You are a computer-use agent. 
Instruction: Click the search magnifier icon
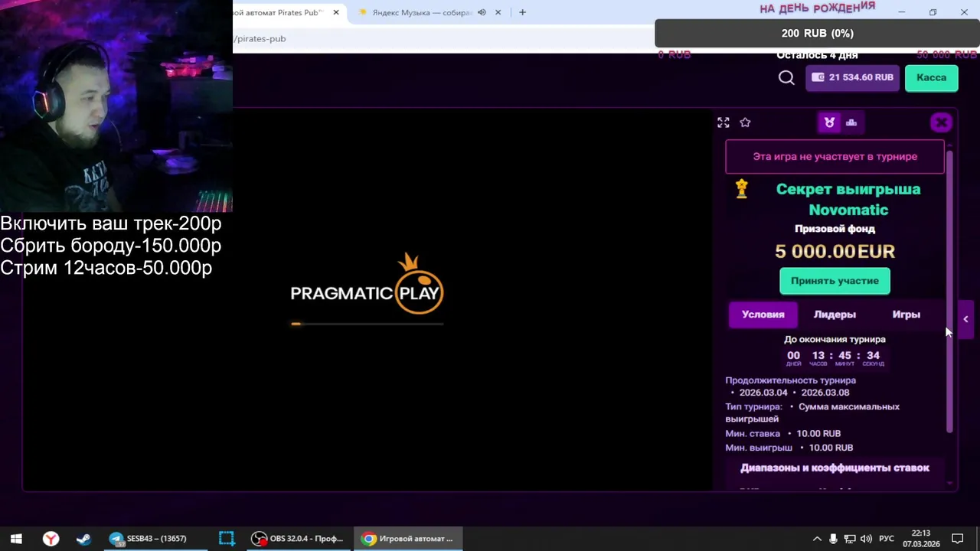click(x=786, y=77)
